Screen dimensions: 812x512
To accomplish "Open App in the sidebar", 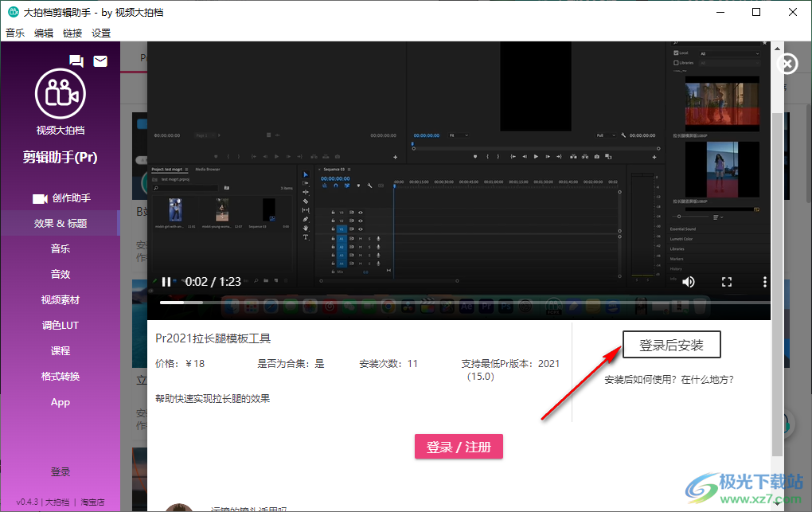I will 61,401.
